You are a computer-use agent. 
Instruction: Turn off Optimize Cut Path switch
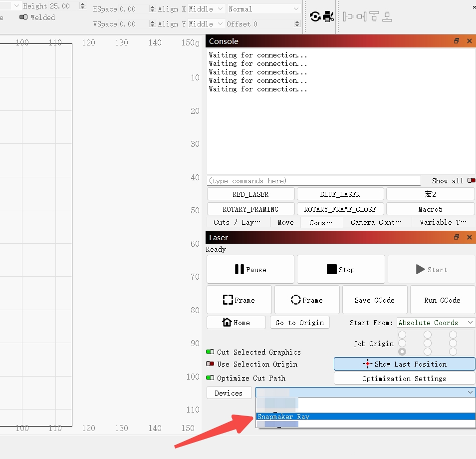pyautogui.click(x=210, y=378)
